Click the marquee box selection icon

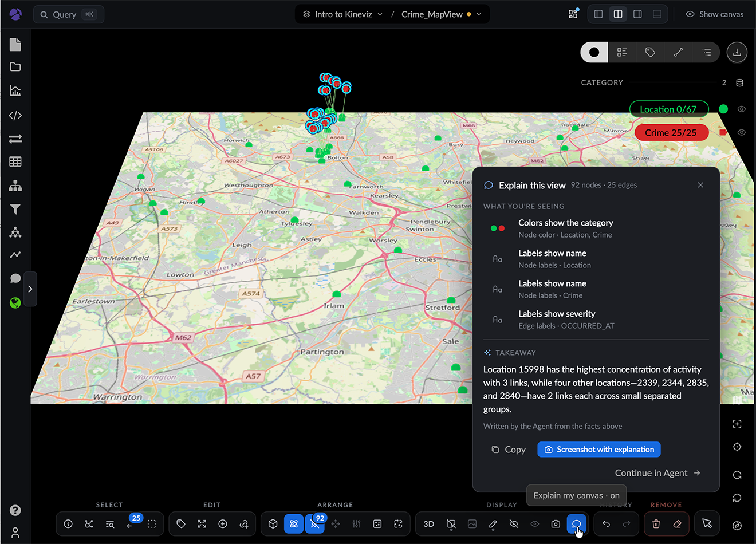(x=152, y=524)
